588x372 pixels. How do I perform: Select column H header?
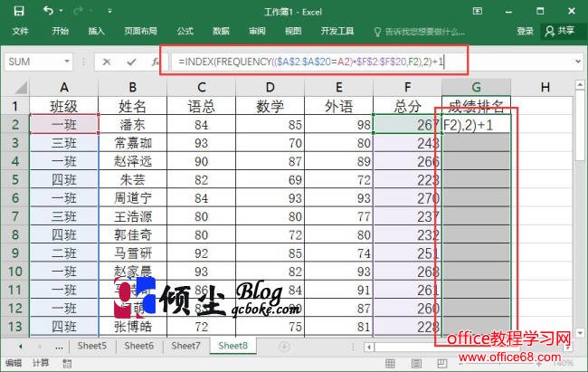click(545, 88)
